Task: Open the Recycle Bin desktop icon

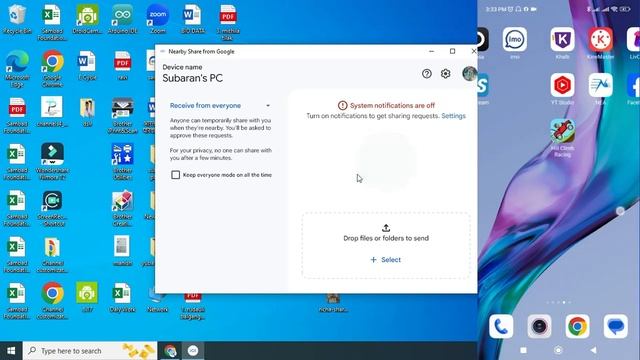Action: [17, 19]
